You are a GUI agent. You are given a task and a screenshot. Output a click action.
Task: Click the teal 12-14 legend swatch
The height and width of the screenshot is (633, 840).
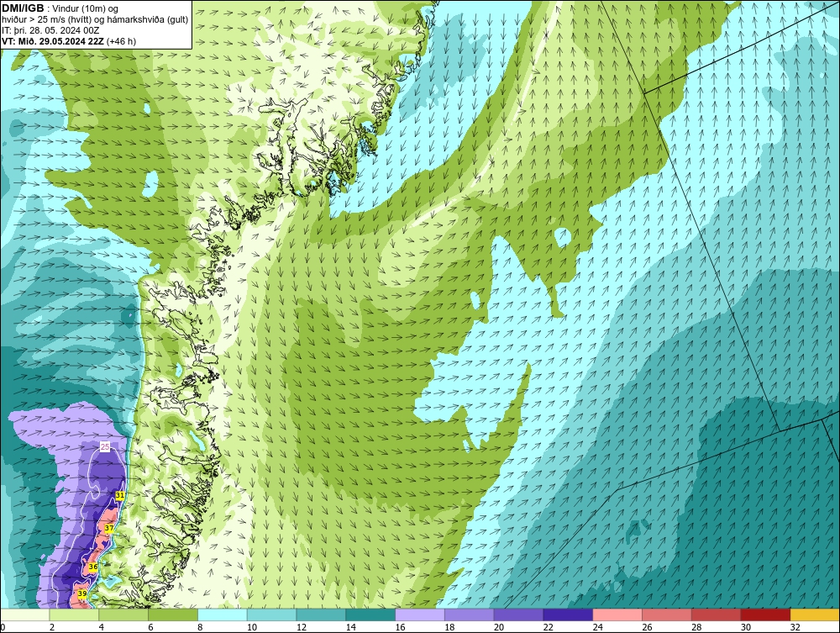click(x=321, y=615)
